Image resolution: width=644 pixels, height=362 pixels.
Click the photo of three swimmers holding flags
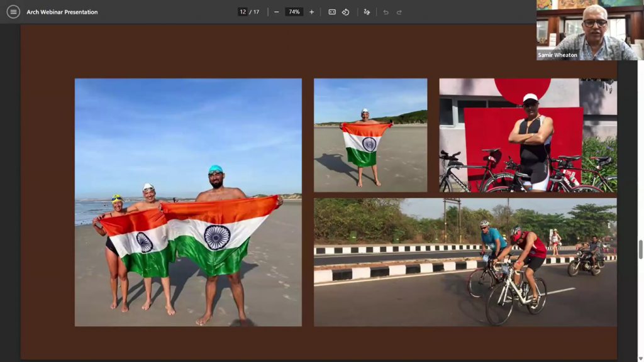coord(188,202)
